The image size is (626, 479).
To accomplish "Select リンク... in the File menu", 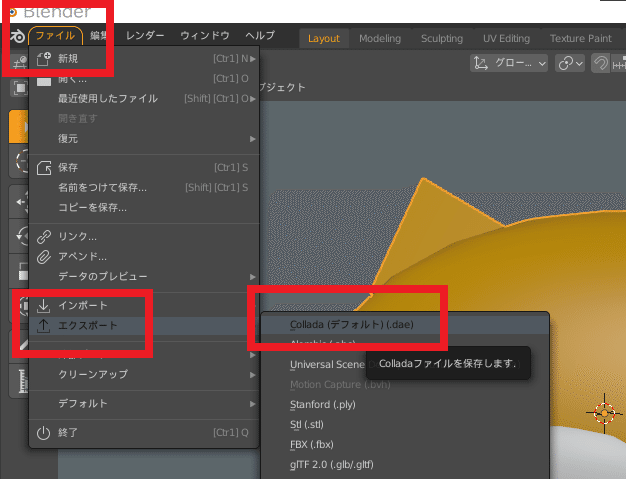I will 144,236.
